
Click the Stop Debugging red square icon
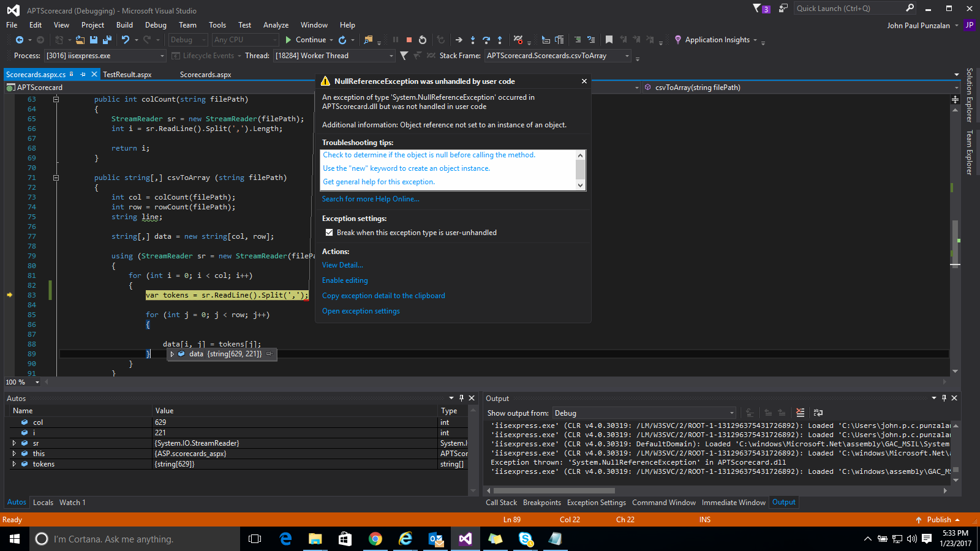pos(409,40)
